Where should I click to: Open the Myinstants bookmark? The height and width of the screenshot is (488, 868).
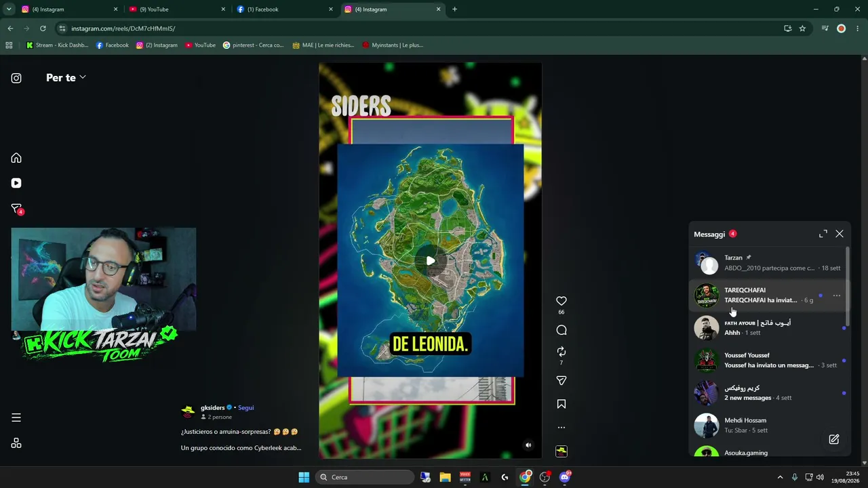click(393, 45)
